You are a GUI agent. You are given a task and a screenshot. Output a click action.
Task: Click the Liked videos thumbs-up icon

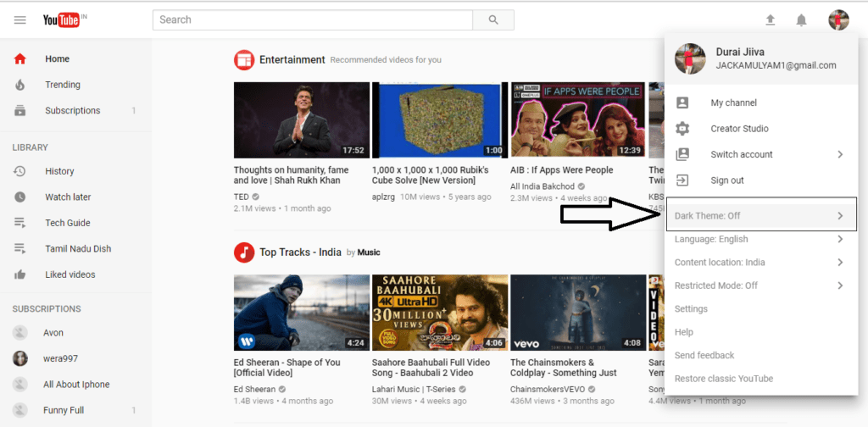click(x=20, y=274)
